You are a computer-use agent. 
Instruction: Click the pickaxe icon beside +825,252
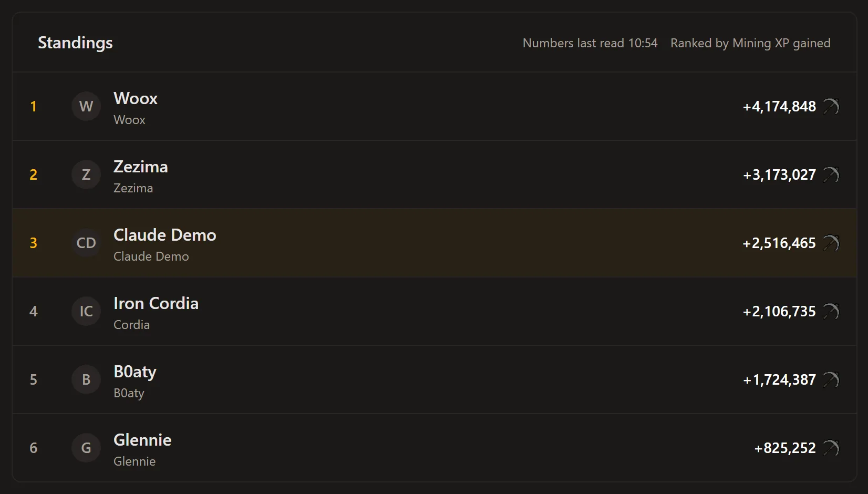coord(831,448)
